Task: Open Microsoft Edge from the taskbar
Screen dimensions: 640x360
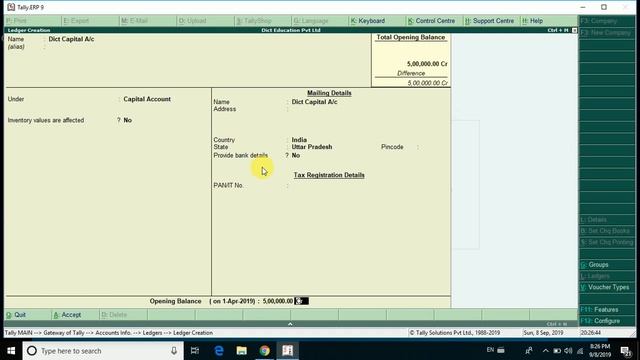Action: pyautogui.click(x=219, y=351)
